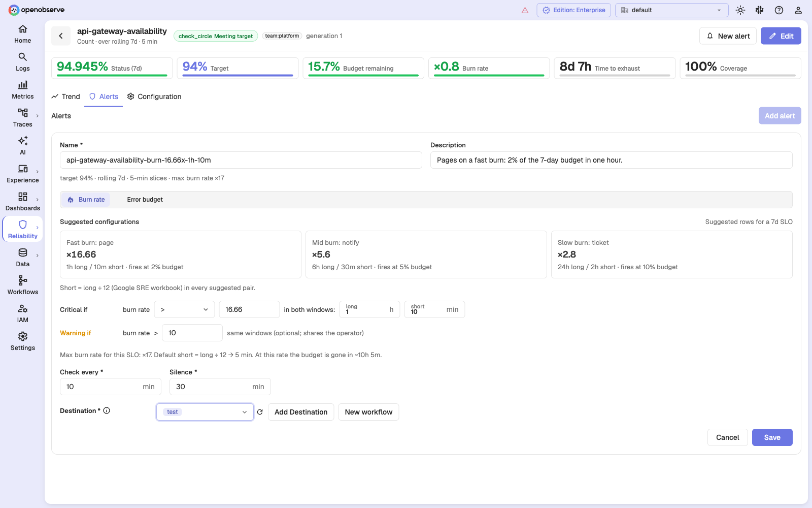Save the alert
The height and width of the screenshot is (508, 812).
(x=772, y=437)
